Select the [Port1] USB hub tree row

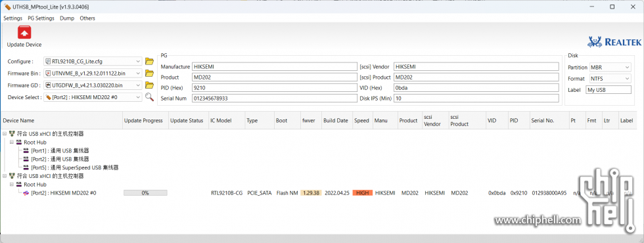pyautogui.click(x=60, y=150)
